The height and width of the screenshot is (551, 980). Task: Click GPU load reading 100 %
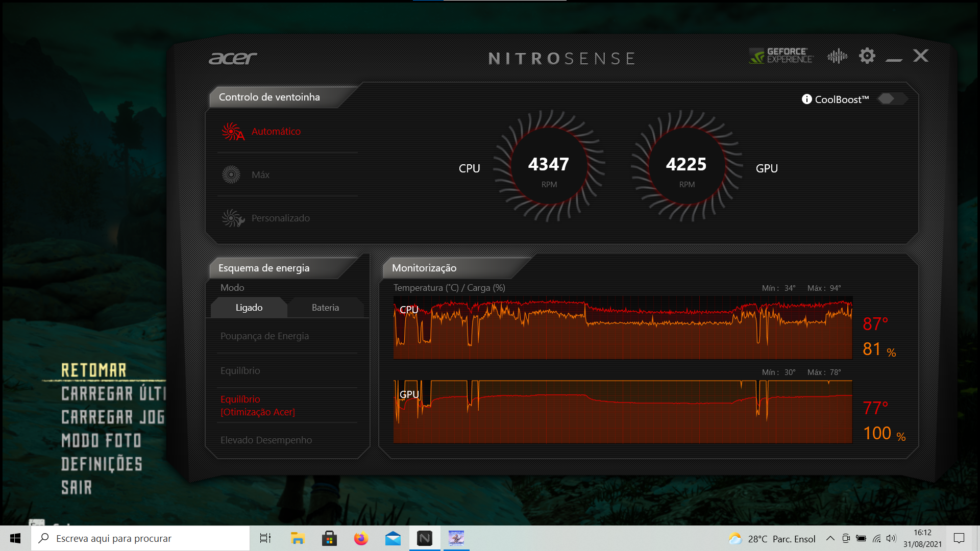coord(884,433)
